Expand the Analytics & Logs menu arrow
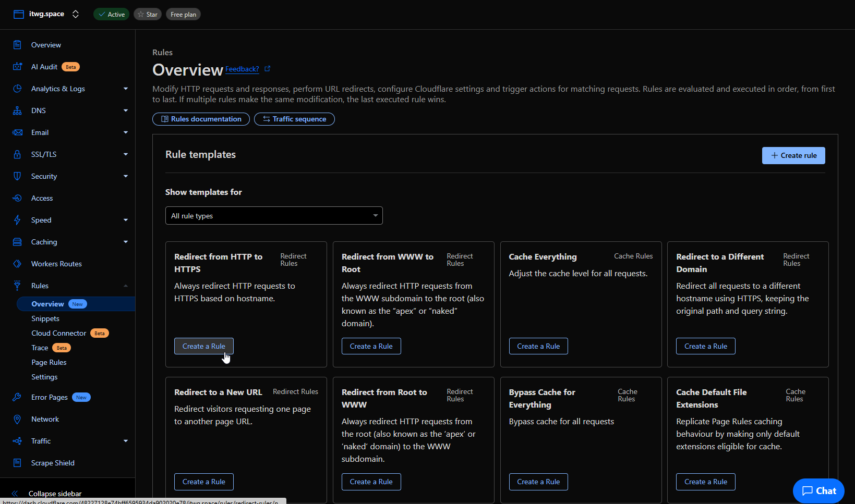The width and height of the screenshot is (855, 504). (126, 89)
